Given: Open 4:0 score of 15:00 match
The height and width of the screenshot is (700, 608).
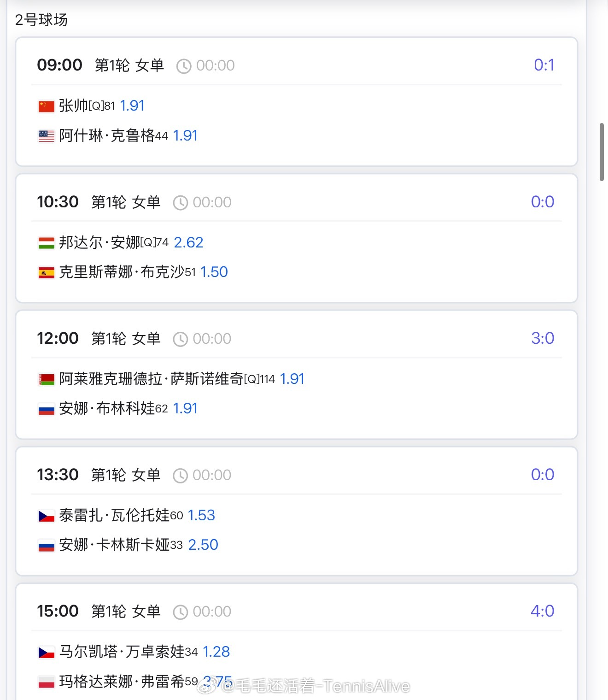Looking at the screenshot, I should 542,611.
